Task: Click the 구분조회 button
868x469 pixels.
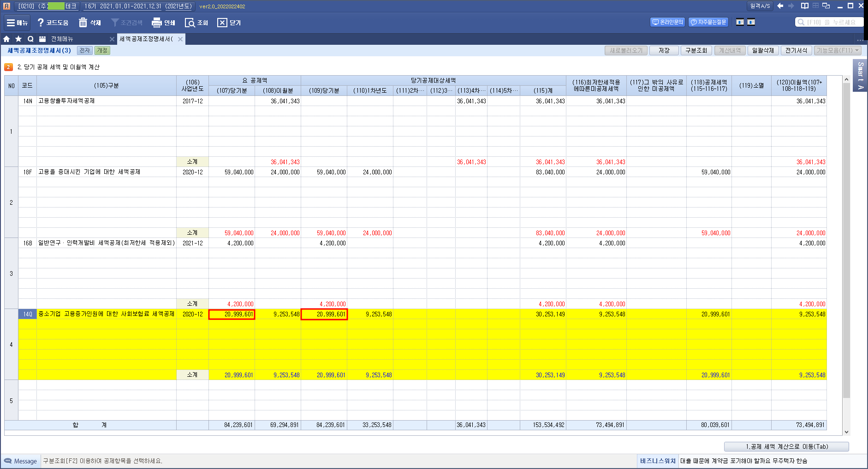Action: [696, 50]
